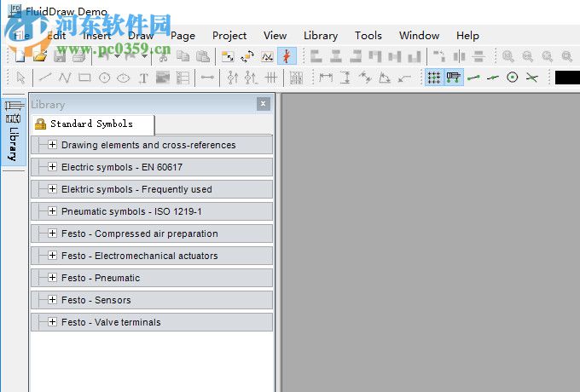This screenshot has height=392, width=580.
Task: Open the View menu
Action: pos(275,36)
